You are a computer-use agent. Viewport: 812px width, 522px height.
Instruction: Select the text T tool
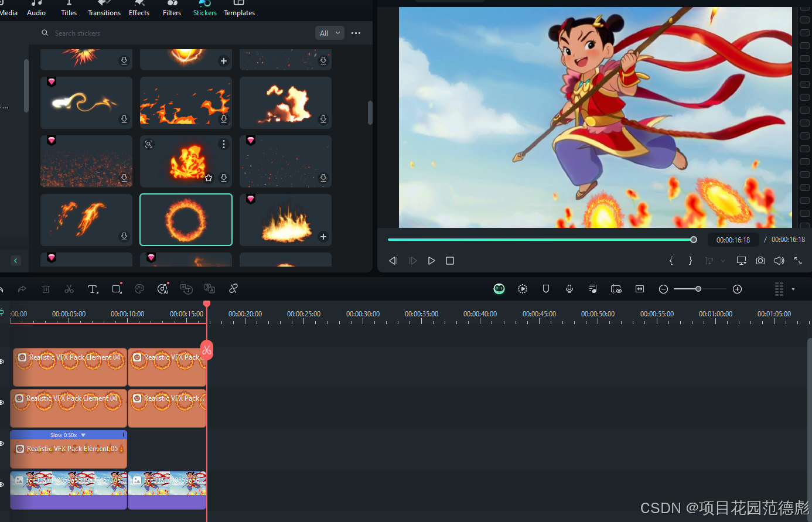click(x=93, y=289)
